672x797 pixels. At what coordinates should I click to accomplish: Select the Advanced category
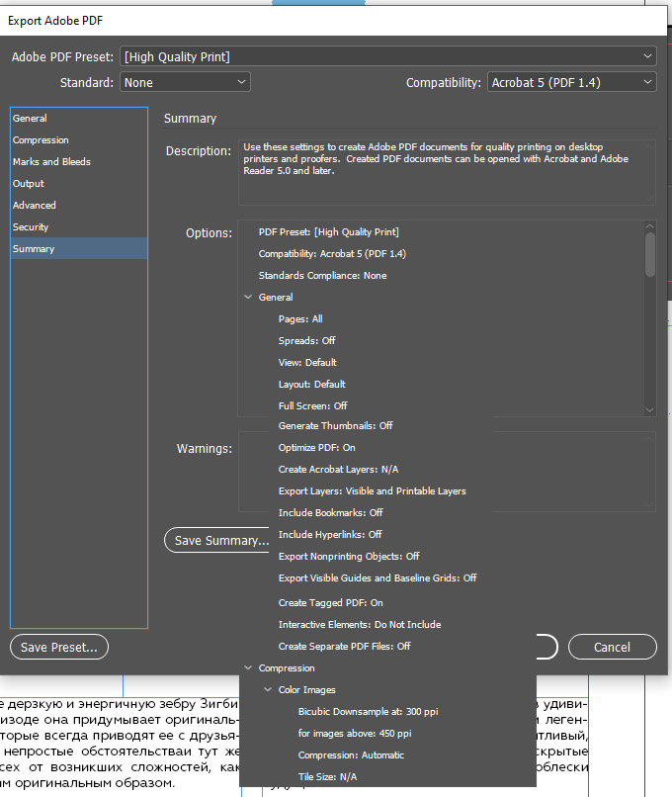(x=79, y=206)
